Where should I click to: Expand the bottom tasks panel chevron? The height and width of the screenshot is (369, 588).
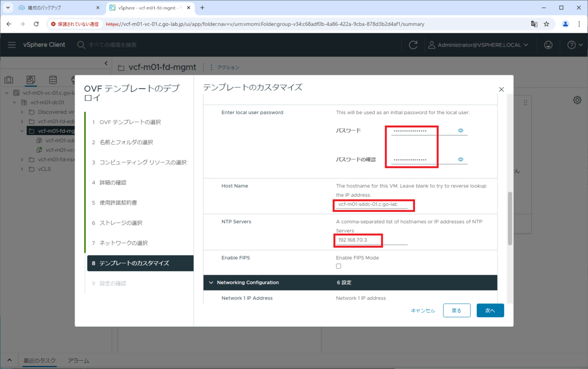coord(9,361)
